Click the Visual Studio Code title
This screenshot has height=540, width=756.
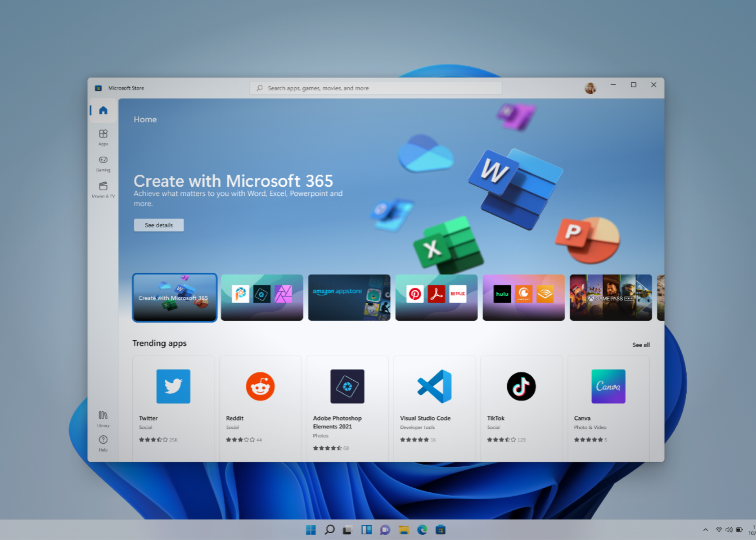(x=425, y=418)
